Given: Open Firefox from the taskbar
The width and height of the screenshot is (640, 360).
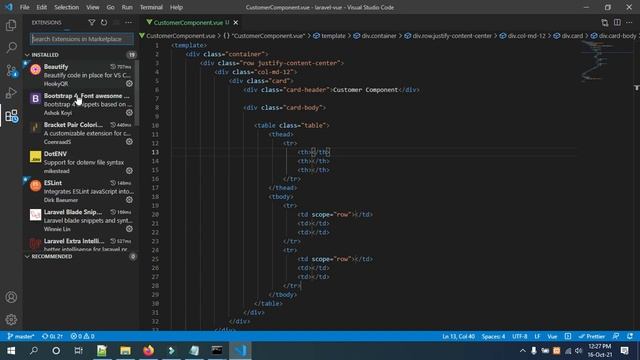Looking at the screenshot, I should pos(149,350).
